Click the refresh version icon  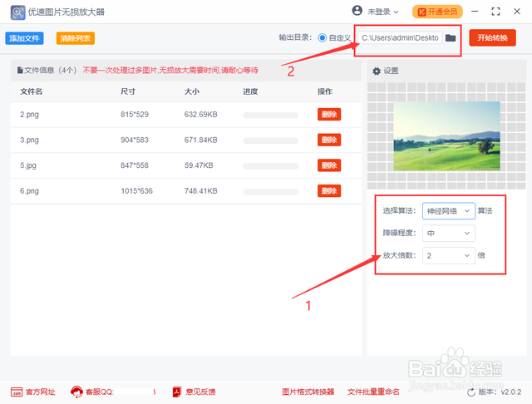[x=471, y=392]
